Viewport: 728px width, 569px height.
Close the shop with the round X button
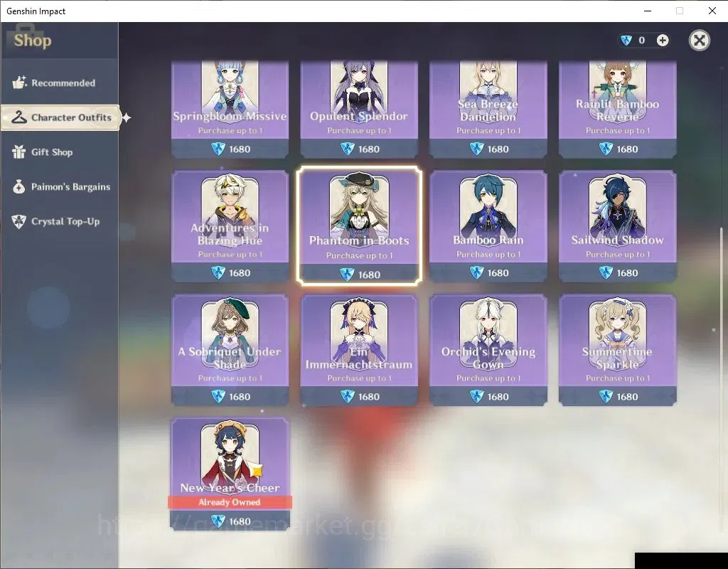(x=700, y=41)
